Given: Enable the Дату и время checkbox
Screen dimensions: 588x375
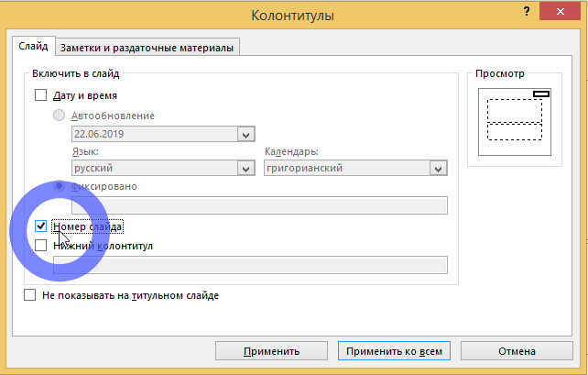Looking at the screenshot, I should tap(40, 95).
